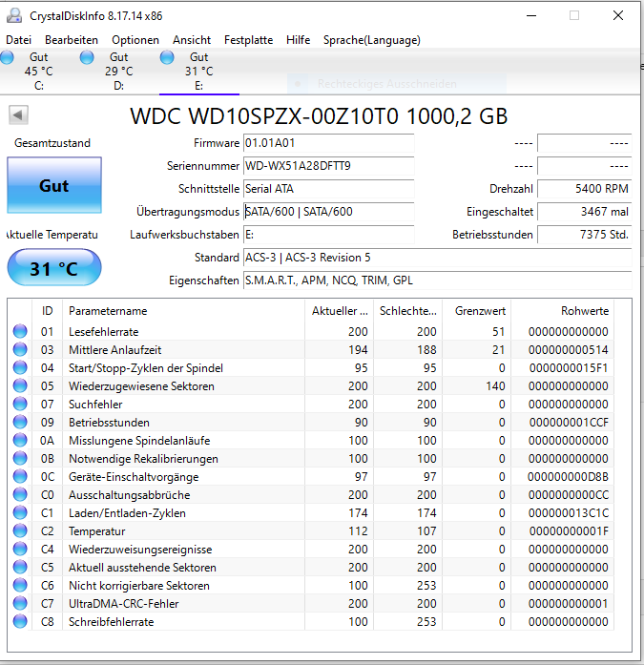Click the status orb for Lesefehlerrate row
644x665 pixels.
pos(20,331)
